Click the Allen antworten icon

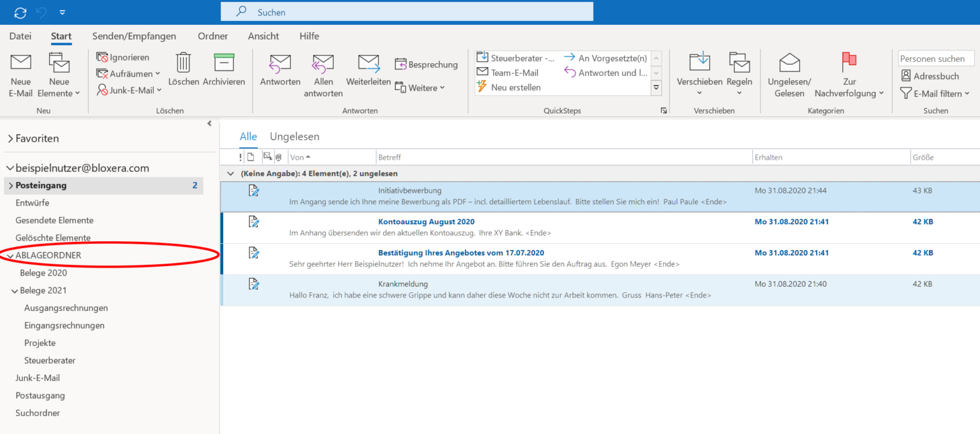tap(323, 63)
